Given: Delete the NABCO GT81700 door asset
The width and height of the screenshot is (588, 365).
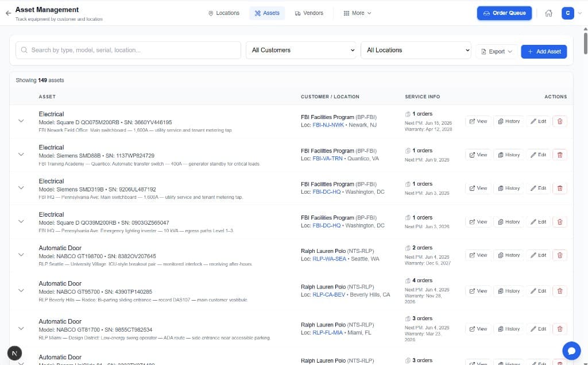Looking at the screenshot, I should [559, 329].
